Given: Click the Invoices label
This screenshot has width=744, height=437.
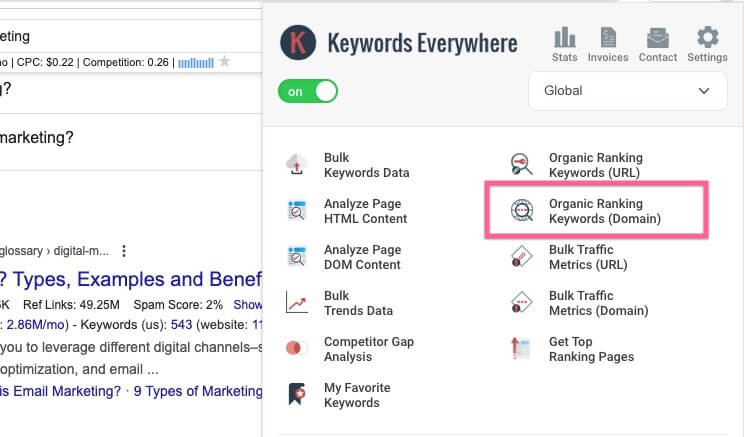Looking at the screenshot, I should 608,57.
